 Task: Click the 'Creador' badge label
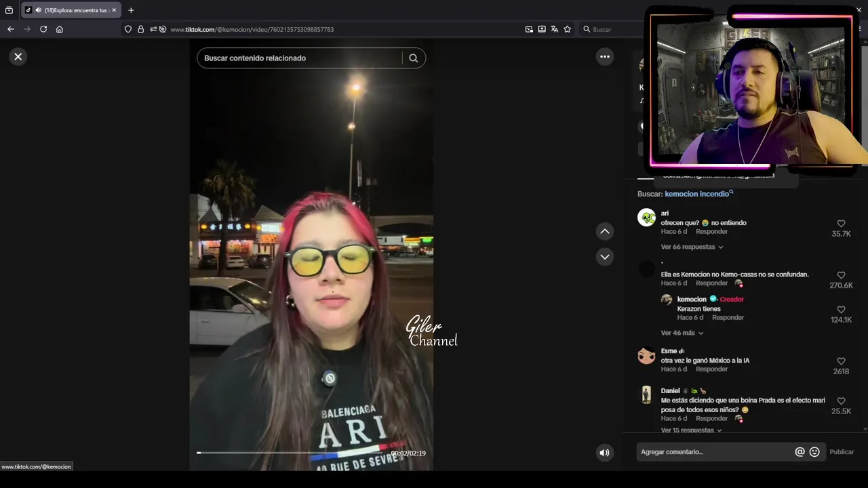[732, 300]
